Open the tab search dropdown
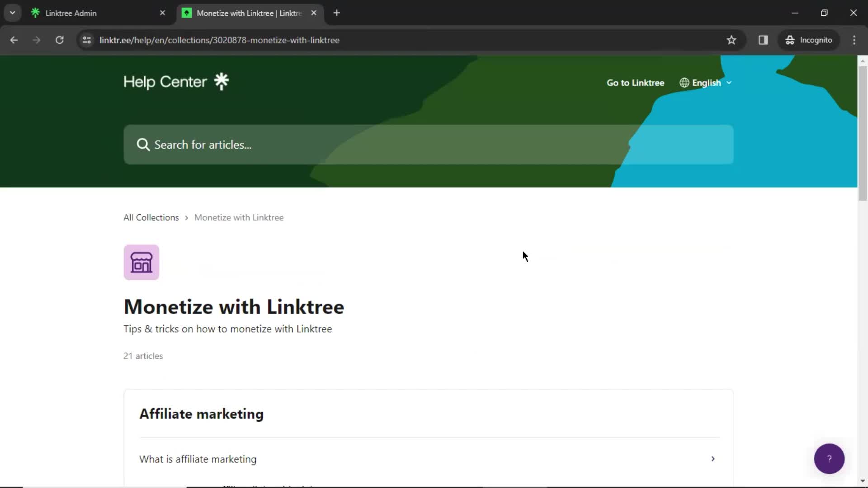The image size is (868, 488). point(13,13)
